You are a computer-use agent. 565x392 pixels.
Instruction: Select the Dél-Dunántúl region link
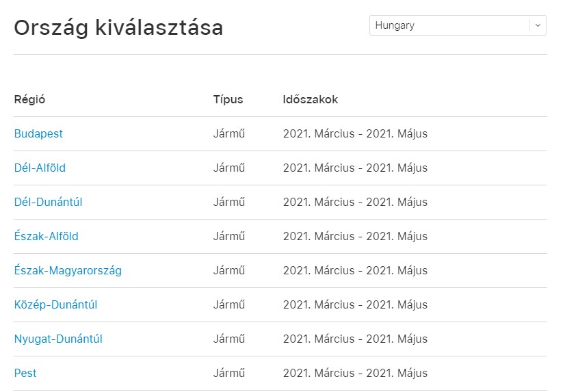[x=48, y=202]
